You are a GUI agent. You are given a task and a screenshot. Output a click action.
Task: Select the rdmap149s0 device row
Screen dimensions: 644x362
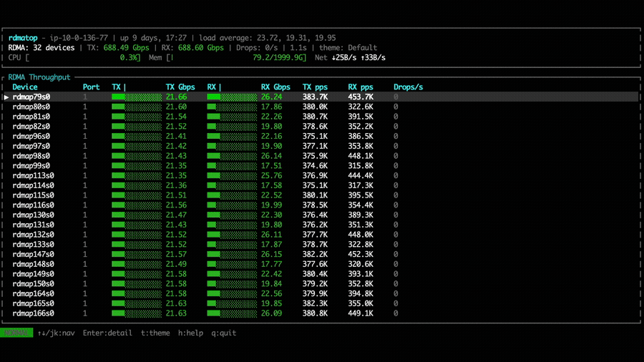[x=321, y=274]
